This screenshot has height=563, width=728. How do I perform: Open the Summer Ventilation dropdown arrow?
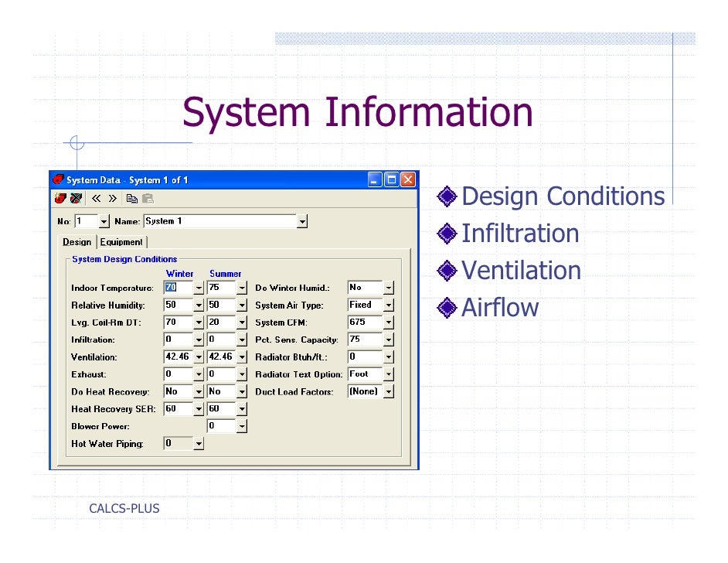[242, 357]
